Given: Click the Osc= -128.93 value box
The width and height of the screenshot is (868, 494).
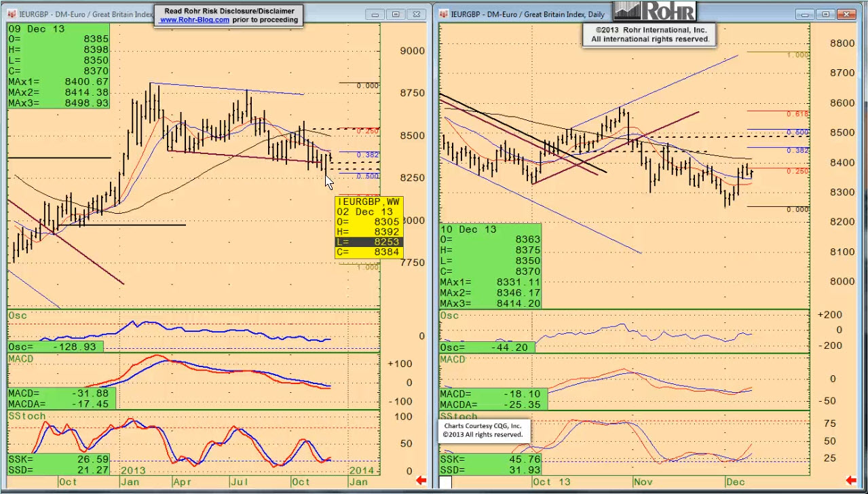Looking at the screenshot, I should (56, 347).
